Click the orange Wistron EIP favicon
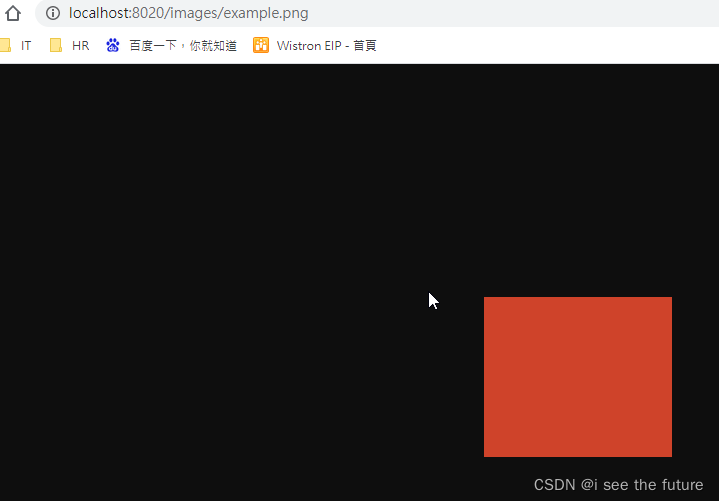This screenshot has width=719, height=501. click(261, 45)
